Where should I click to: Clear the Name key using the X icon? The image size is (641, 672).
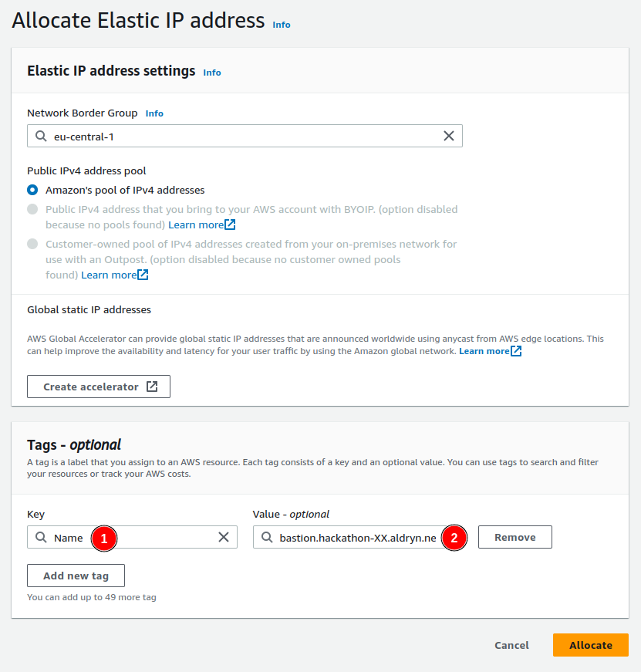224,537
